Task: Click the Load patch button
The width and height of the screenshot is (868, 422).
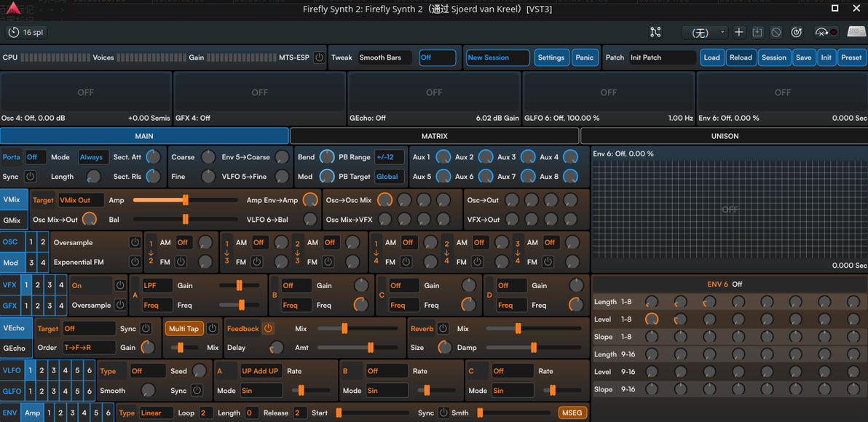Action: click(712, 57)
